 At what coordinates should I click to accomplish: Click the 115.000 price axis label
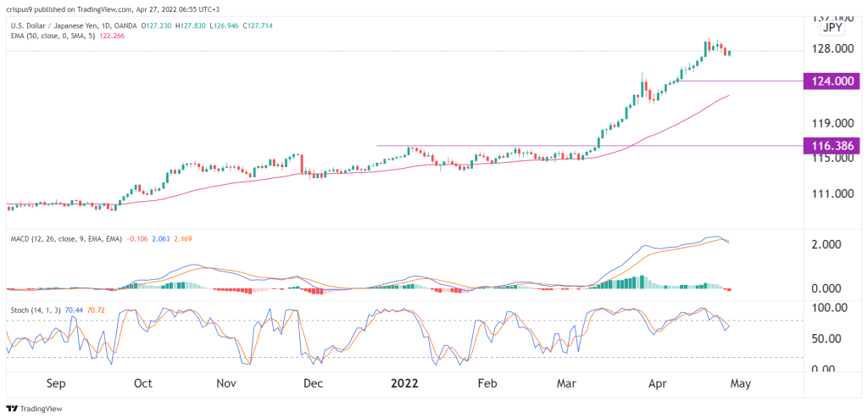pyautogui.click(x=832, y=158)
